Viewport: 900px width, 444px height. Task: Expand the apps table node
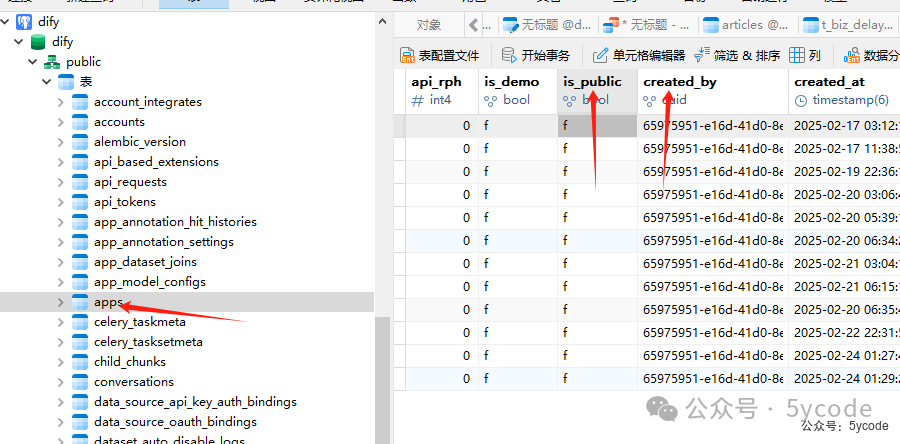[x=61, y=302]
